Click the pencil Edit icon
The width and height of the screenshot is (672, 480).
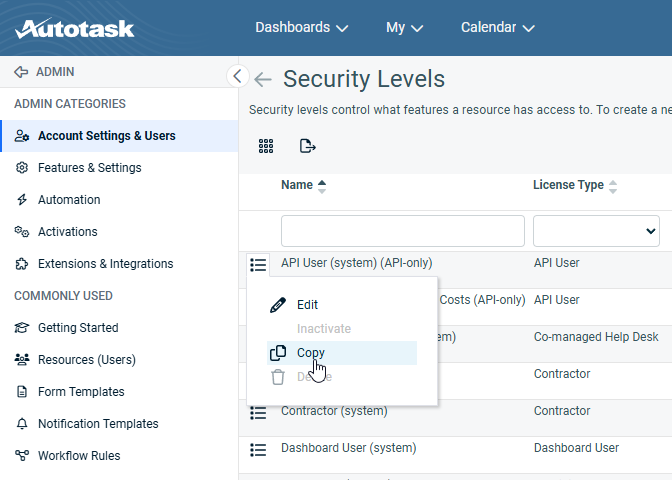(278, 305)
